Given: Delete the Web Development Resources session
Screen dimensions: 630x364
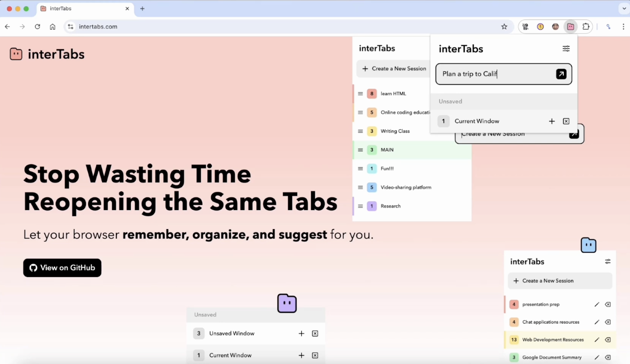Looking at the screenshot, I should (x=608, y=340).
